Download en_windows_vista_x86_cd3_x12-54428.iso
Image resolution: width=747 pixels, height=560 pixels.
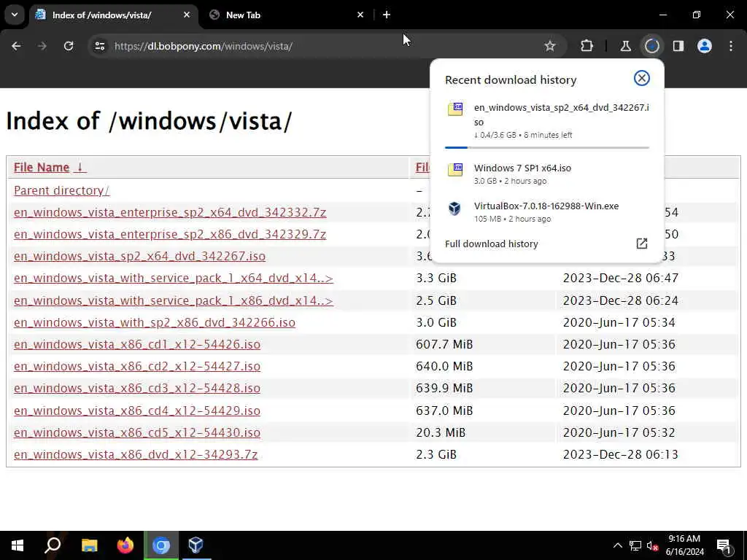coord(137,388)
